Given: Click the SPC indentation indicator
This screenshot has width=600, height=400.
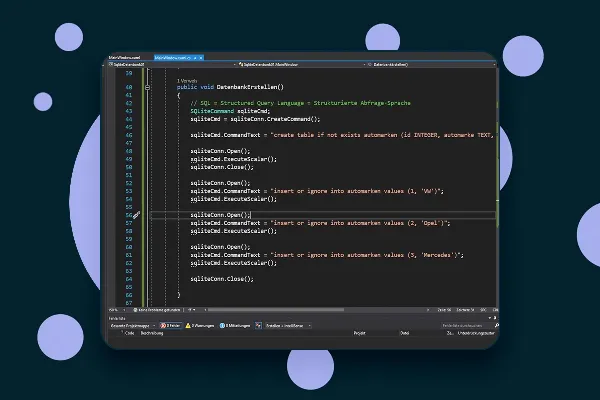Looking at the screenshot, I should 483,310.
